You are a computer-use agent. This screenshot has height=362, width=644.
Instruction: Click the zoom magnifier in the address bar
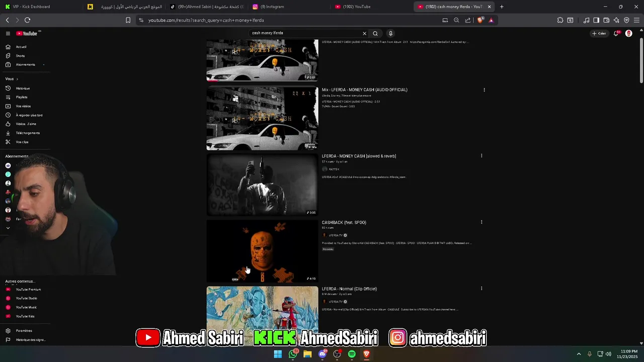[x=456, y=20]
